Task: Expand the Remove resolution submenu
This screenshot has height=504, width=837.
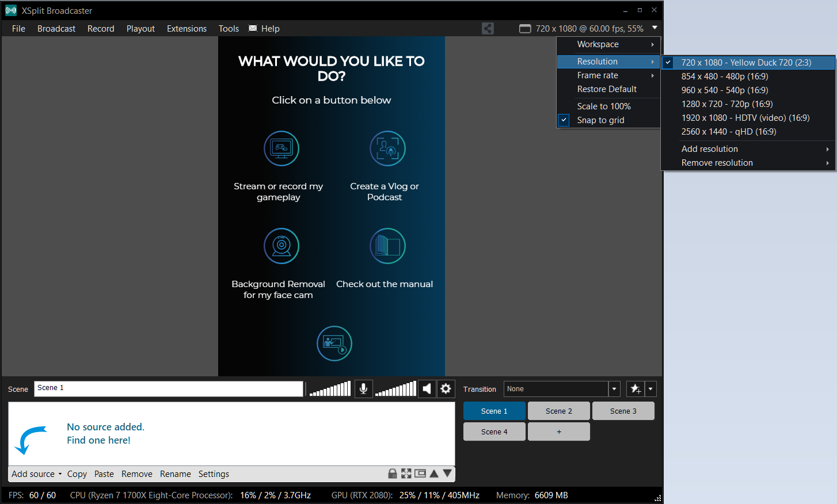Action: tap(748, 163)
